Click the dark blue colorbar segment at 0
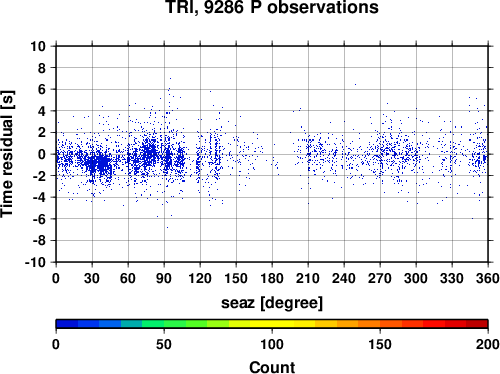 [x=67, y=324]
